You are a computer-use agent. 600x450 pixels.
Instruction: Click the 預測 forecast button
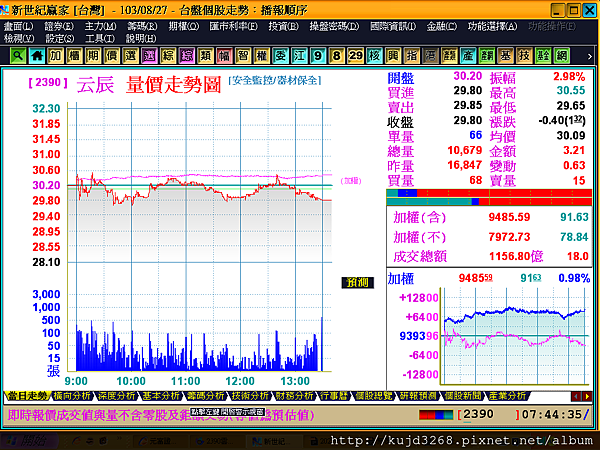point(357,283)
